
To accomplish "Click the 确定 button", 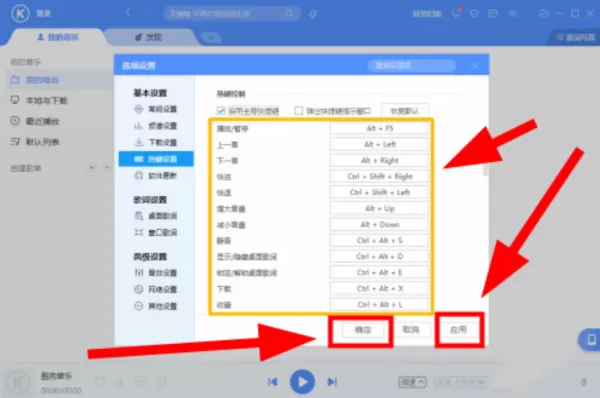I will (362, 329).
